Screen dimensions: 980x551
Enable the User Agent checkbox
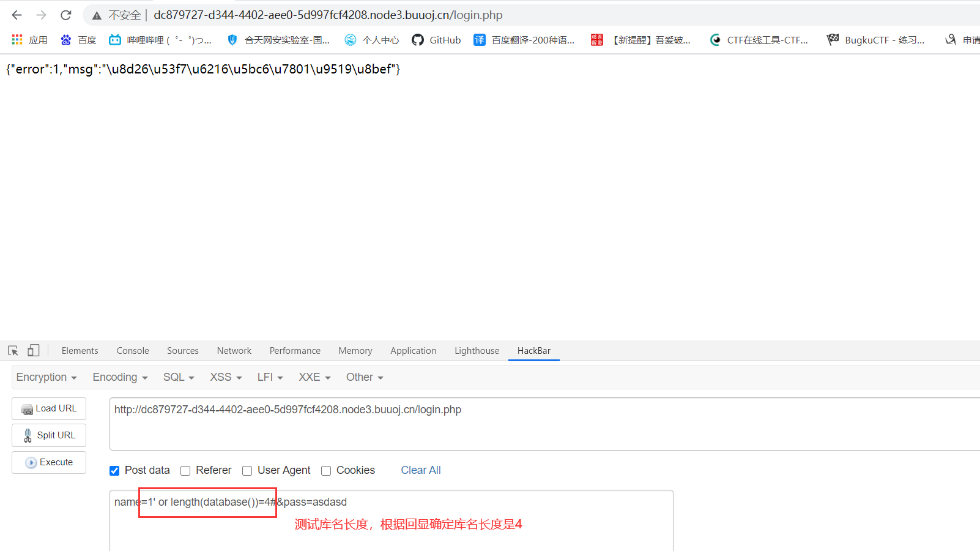pyautogui.click(x=247, y=471)
